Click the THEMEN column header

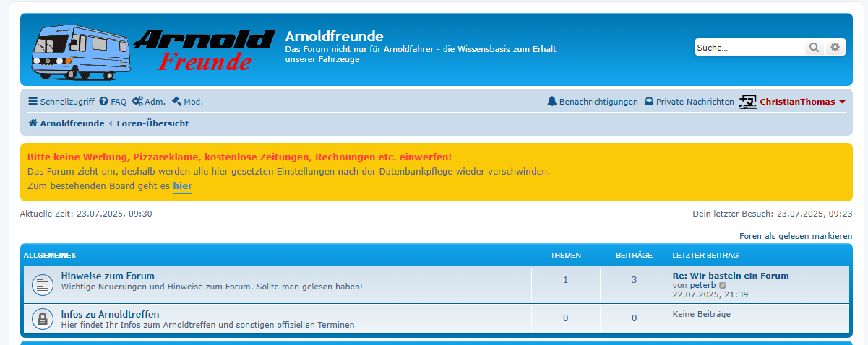(566, 256)
